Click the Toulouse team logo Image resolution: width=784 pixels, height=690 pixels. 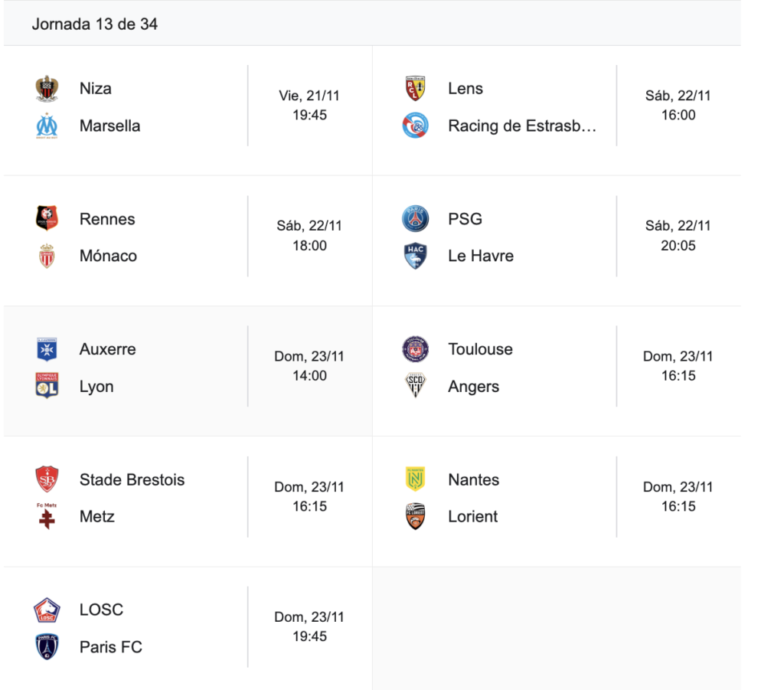[416, 349]
